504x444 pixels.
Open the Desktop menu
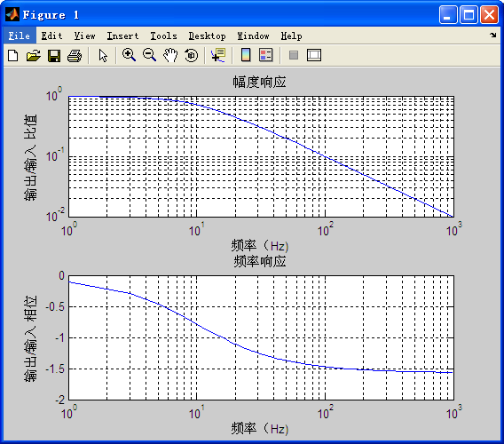[207, 36]
